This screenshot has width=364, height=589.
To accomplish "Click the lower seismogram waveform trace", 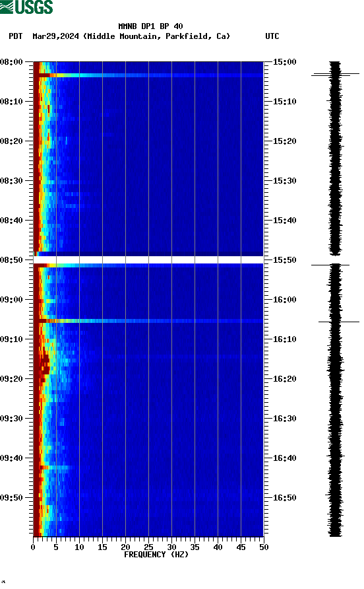I will click(x=335, y=400).
